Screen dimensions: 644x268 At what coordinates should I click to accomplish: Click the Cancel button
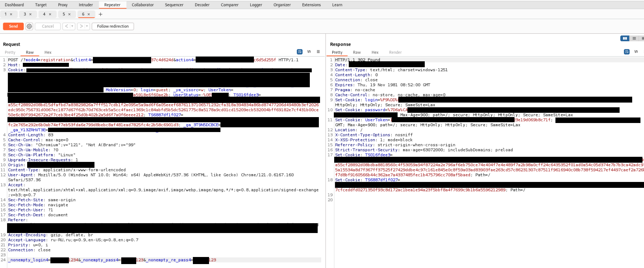coord(48,26)
